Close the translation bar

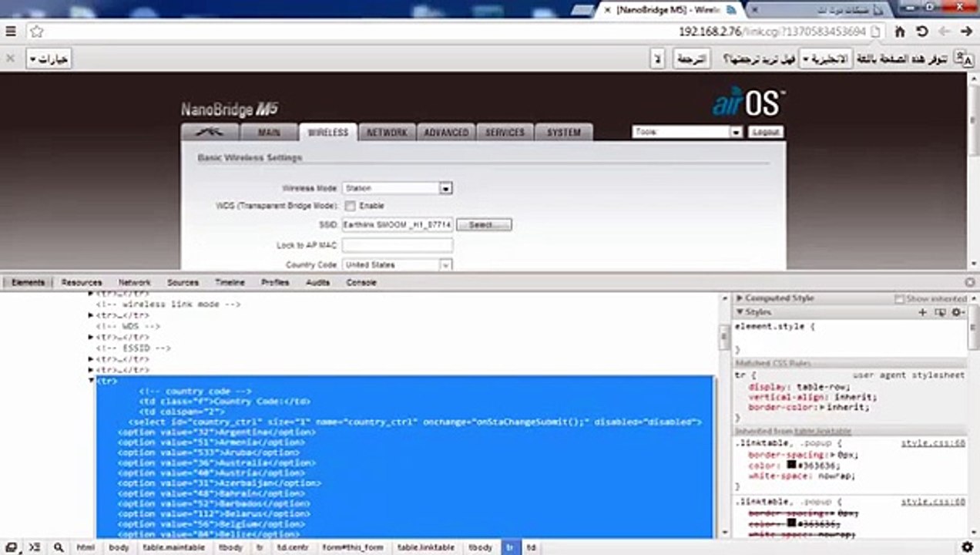coord(11,59)
